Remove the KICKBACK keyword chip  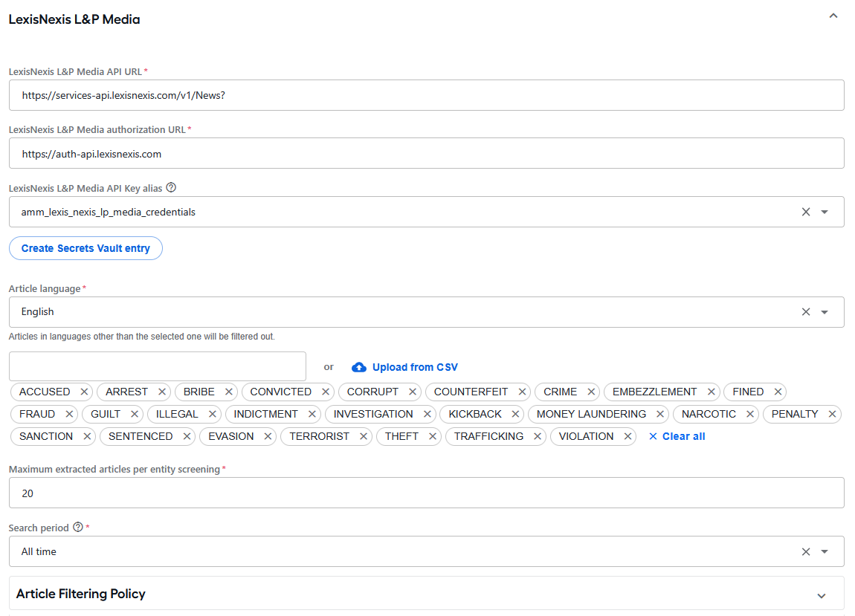[515, 415]
